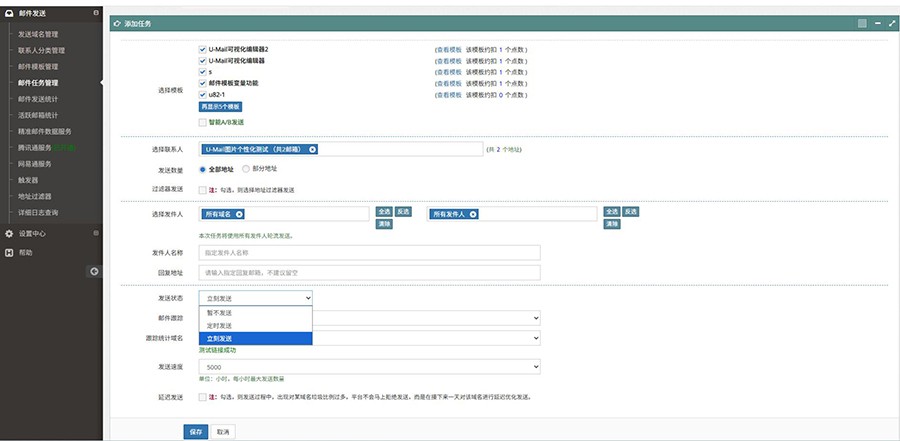Enable the 过滤器发送 checkbox
This screenshot has width=900, height=441.
[202, 190]
